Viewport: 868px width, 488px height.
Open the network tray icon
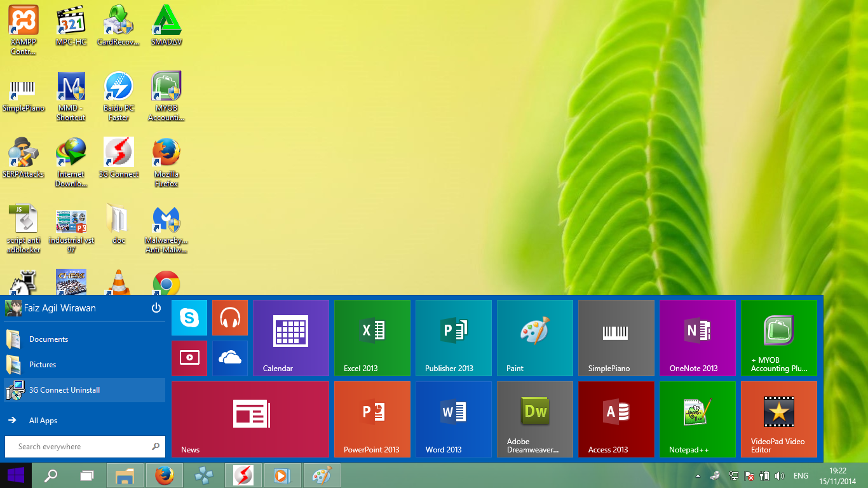pyautogui.click(x=734, y=475)
